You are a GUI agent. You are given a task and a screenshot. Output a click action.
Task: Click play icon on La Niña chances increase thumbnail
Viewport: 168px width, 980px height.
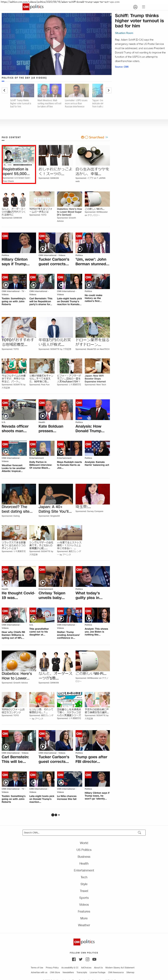61,783
